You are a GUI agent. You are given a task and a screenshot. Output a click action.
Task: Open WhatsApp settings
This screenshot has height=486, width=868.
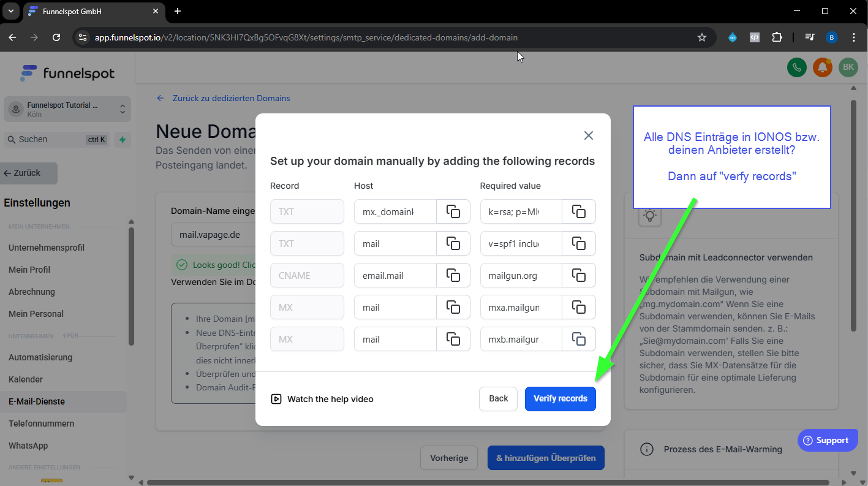pyautogui.click(x=28, y=446)
